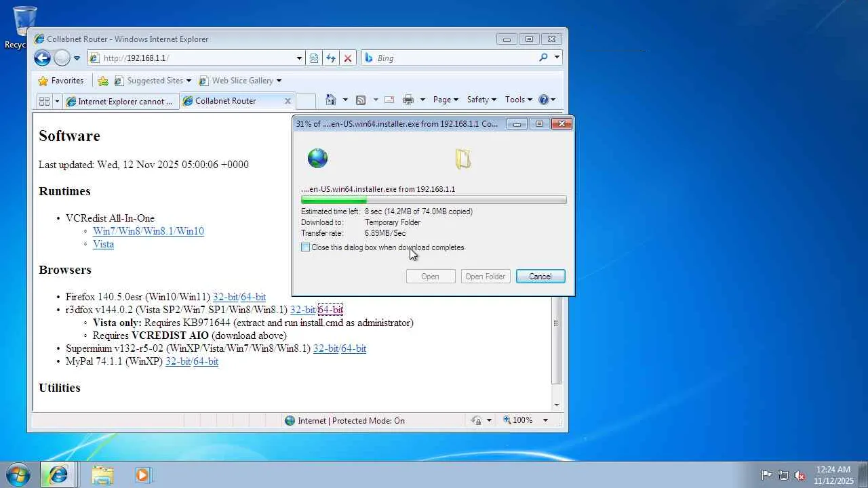Launch Windows Media Player from taskbar
Image resolution: width=868 pixels, height=488 pixels.
pyautogui.click(x=142, y=475)
